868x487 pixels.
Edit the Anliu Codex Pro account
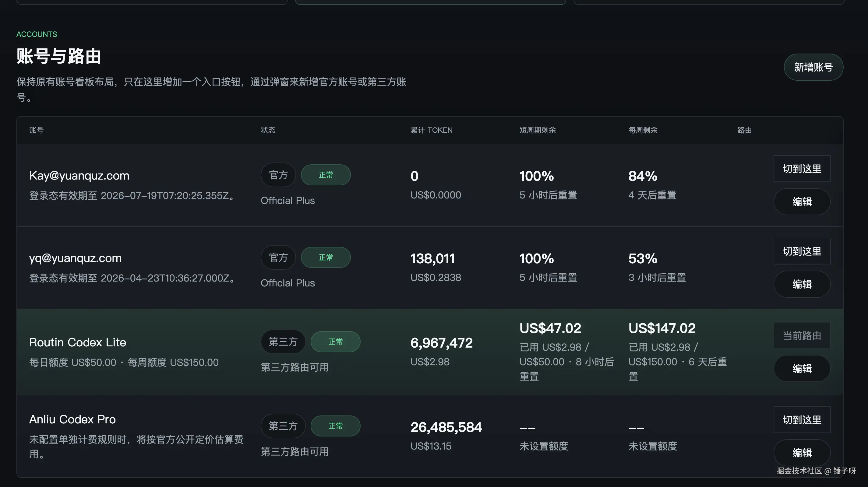click(x=802, y=452)
